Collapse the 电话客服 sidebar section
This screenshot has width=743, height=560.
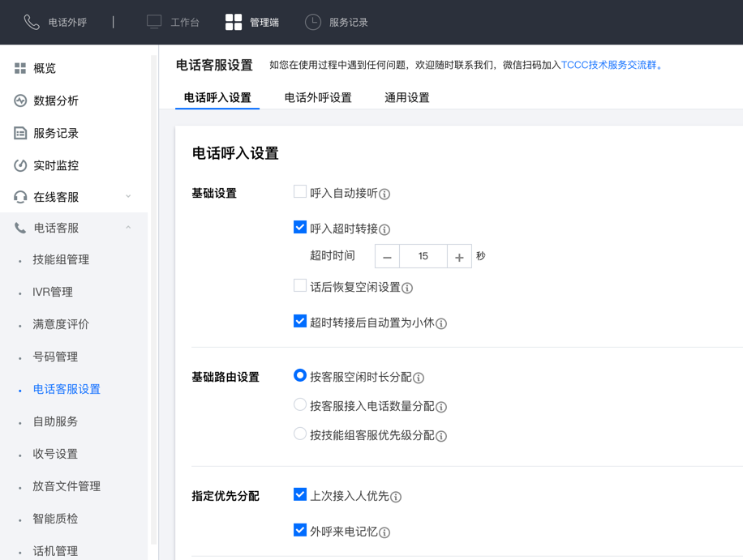point(128,229)
